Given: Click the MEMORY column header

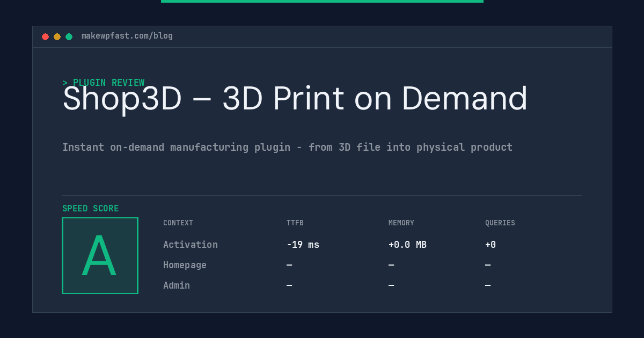Looking at the screenshot, I should [401, 223].
